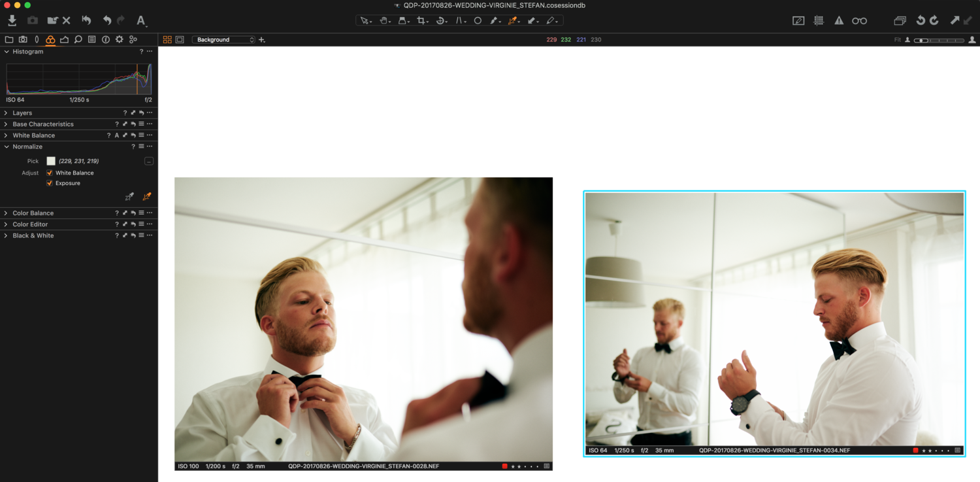Uncheck Exposure adjust checkbox
Image resolution: width=980 pixels, height=482 pixels.
50,183
